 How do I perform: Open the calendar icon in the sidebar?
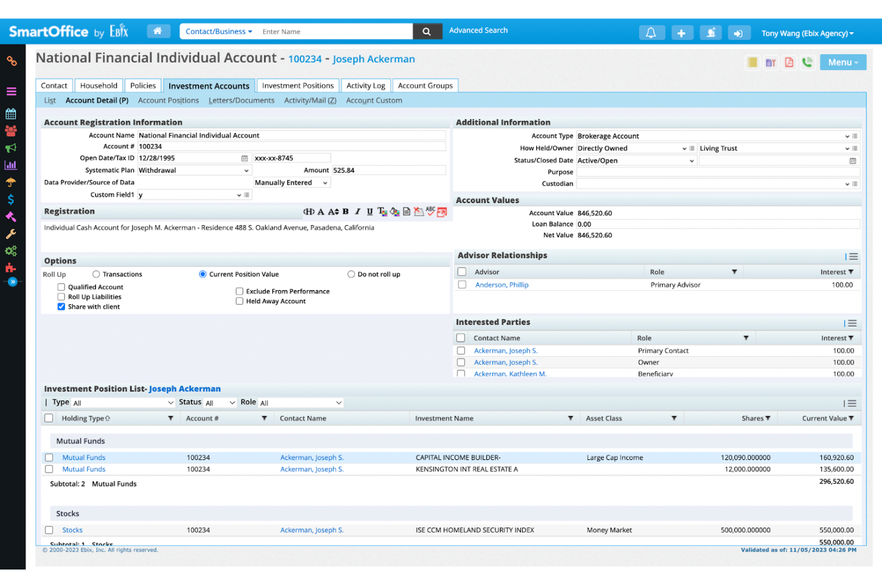click(x=11, y=113)
